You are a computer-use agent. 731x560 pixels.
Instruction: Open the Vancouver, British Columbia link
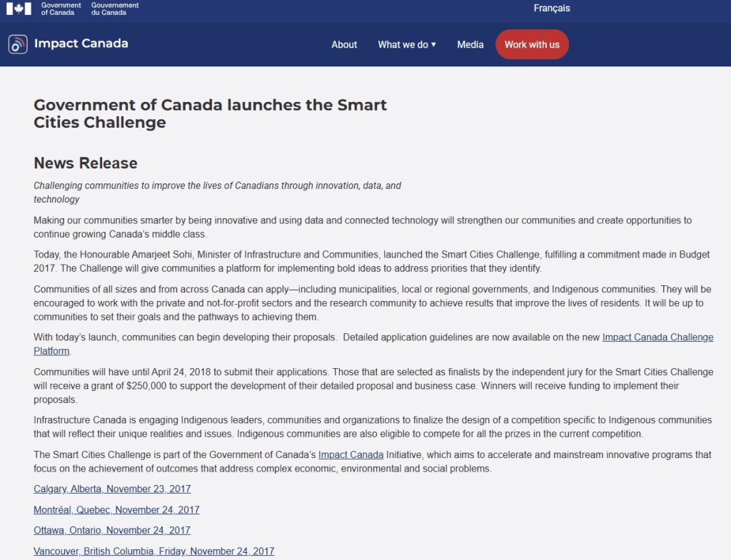153,551
